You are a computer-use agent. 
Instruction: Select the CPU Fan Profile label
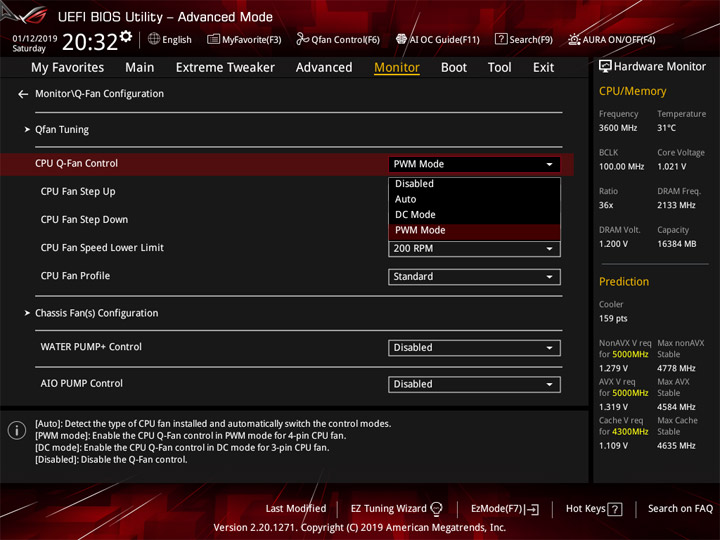click(75, 276)
